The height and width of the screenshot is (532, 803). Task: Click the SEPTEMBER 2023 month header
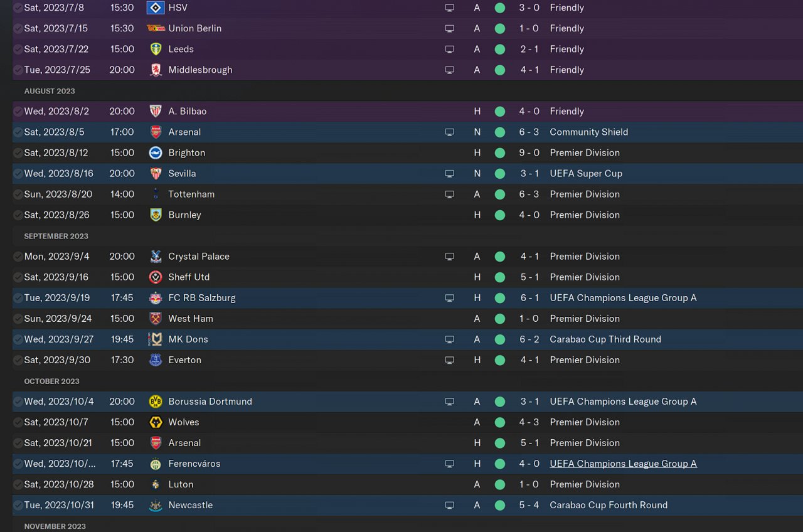56,236
